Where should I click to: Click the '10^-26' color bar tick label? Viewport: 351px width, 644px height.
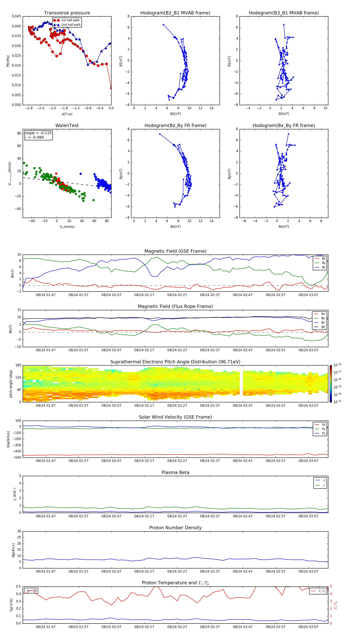[x=338, y=365]
